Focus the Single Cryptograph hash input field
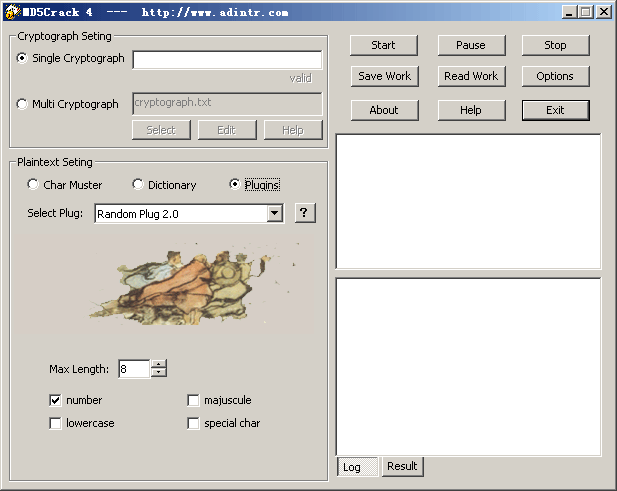 [x=227, y=60]
